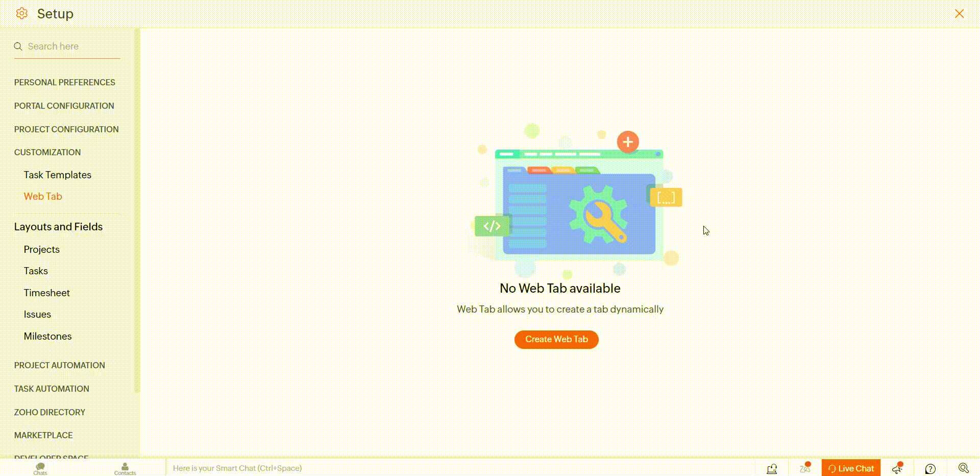Expand the Portal Configuration section
Image resolution: width=980 pixels, height=476 pixels.
click(x=64, y=106)
